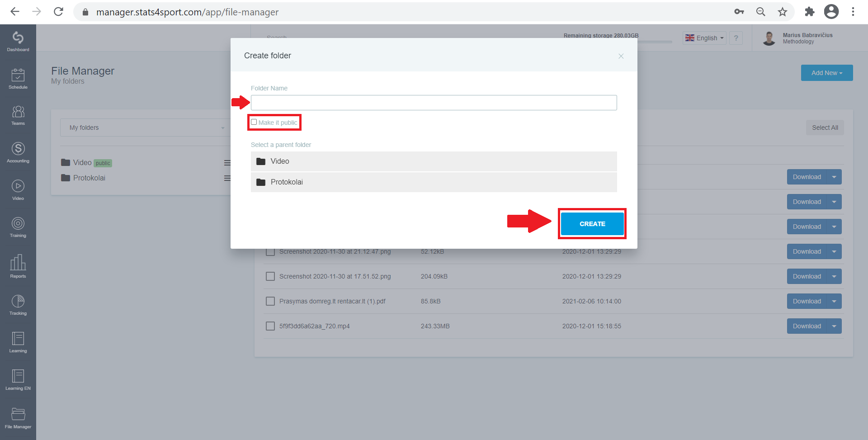This screenshot has width=868, height=440.
Task: Click the Folder Name input field
Action: pyautogui.click(x=434, y=103)
